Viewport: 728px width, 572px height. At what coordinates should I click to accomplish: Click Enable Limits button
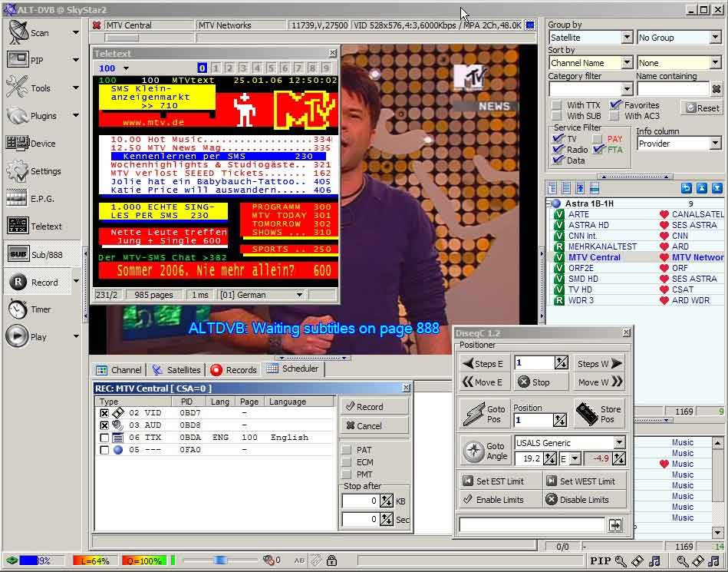(x=500, y=500)
